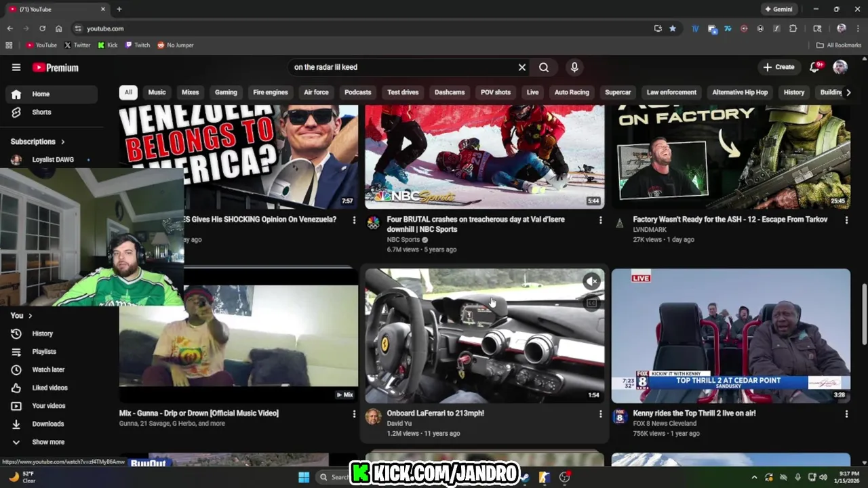868x488 pixels.
Task: Open options menu for Onboard LaFerrari video
Action: point(600,413)
